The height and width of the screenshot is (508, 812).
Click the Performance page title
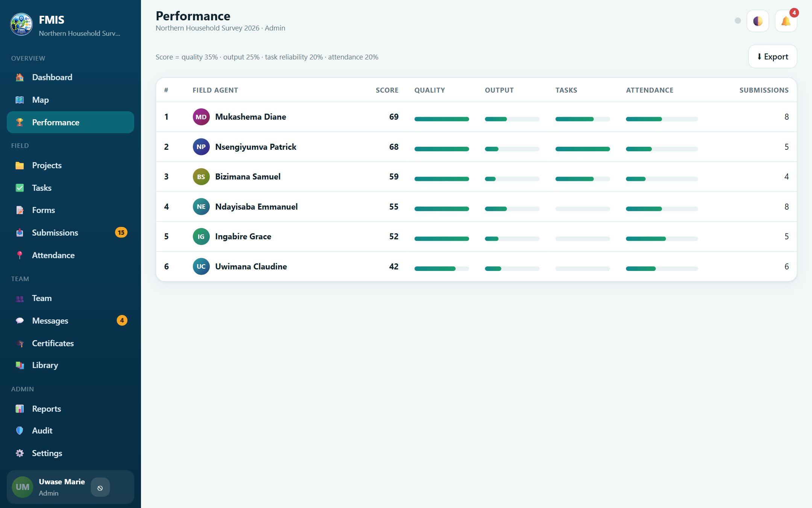click(x=193, y=16)
